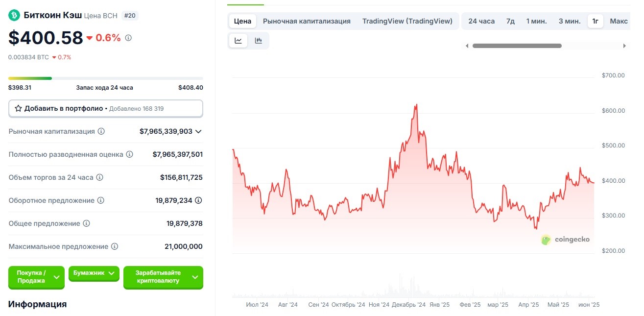Viewport: 644px width, 316px height.
Task: Click Добавить в портфолио button
Action: [x=105, y=108]
